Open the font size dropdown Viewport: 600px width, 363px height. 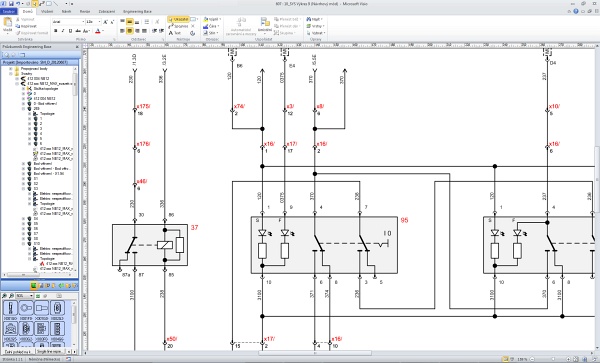point(93,22)
